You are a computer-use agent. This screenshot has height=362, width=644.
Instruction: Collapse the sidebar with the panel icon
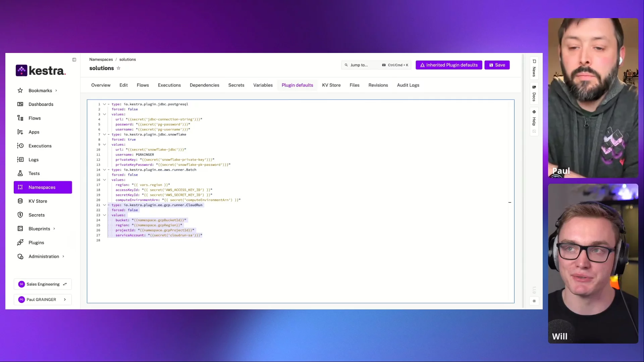[x=74, y=60]
